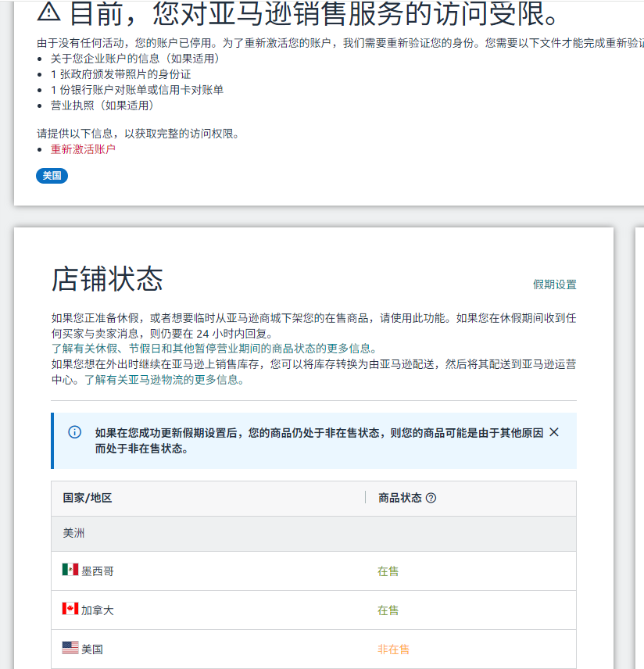Click the 店铺状态 card heading
644x669 pixels.
point(107,279)
